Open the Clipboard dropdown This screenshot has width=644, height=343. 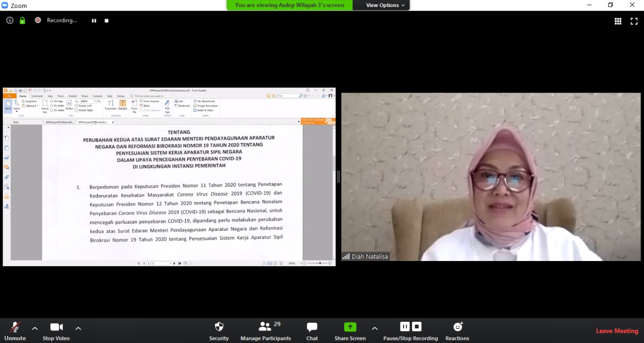pos(30,106)
